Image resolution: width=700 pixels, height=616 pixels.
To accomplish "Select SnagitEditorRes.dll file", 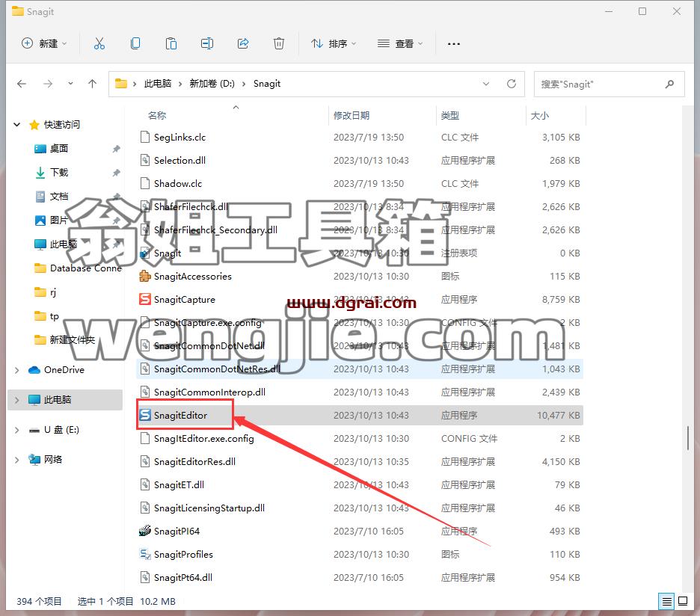I will pos(360,461).
